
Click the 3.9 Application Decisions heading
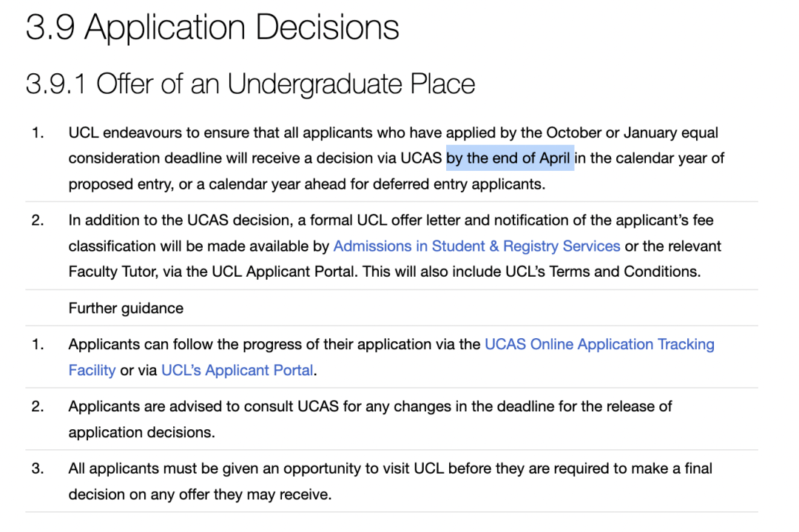point(212,27)
